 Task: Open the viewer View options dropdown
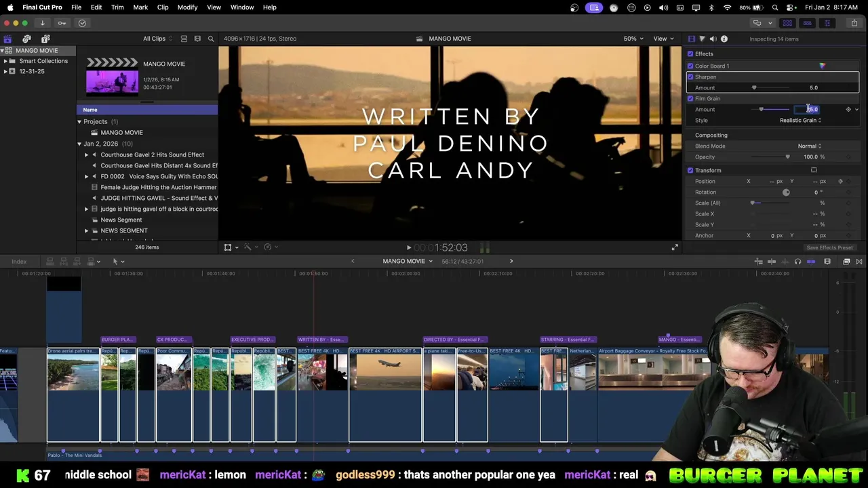[663, 39]
